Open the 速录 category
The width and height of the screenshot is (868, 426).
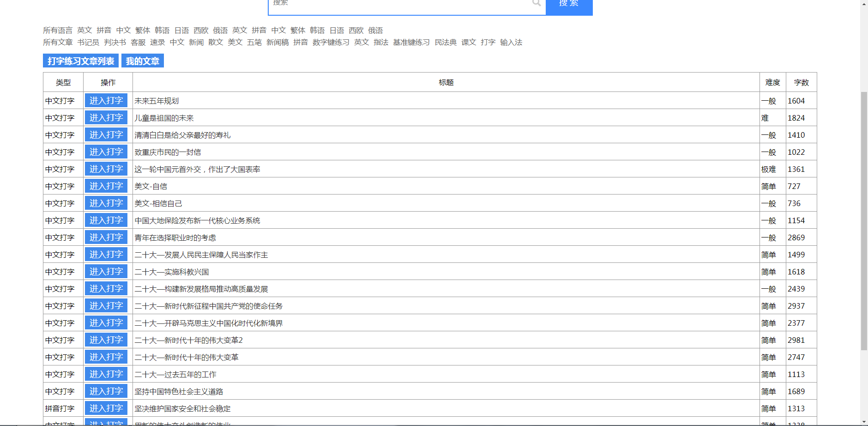[157, 43]
